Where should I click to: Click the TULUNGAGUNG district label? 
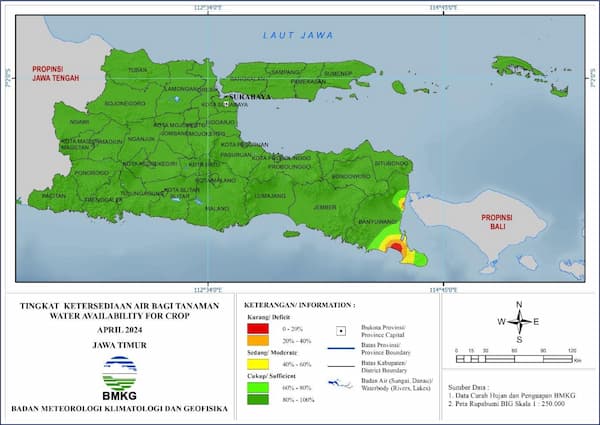point(142,194)
